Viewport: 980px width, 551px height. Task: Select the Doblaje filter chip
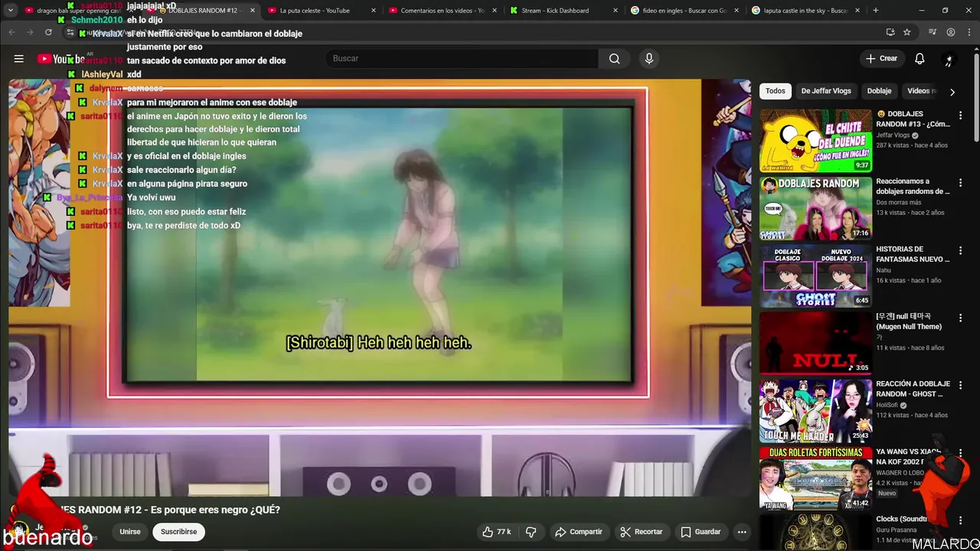(879, 91)
